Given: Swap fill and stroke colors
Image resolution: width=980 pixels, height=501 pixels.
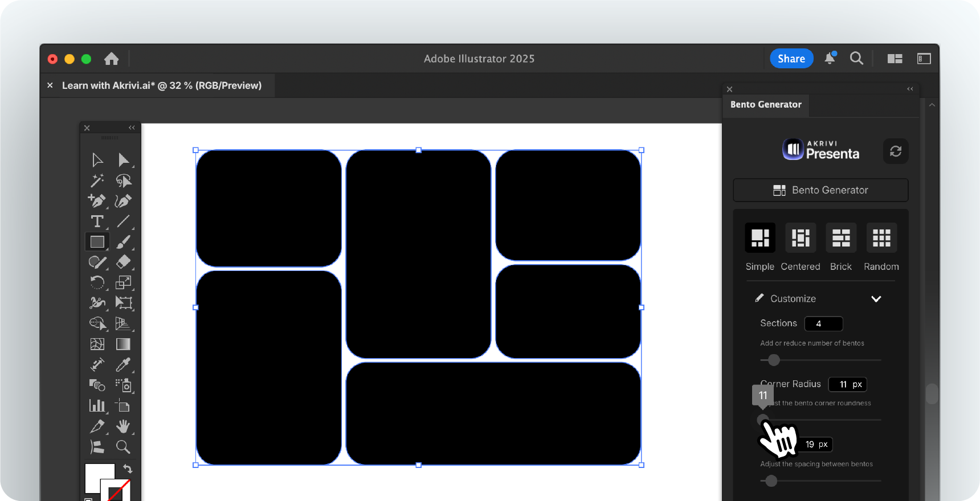Looking at the screenshot, I should [x=128, y=469].
